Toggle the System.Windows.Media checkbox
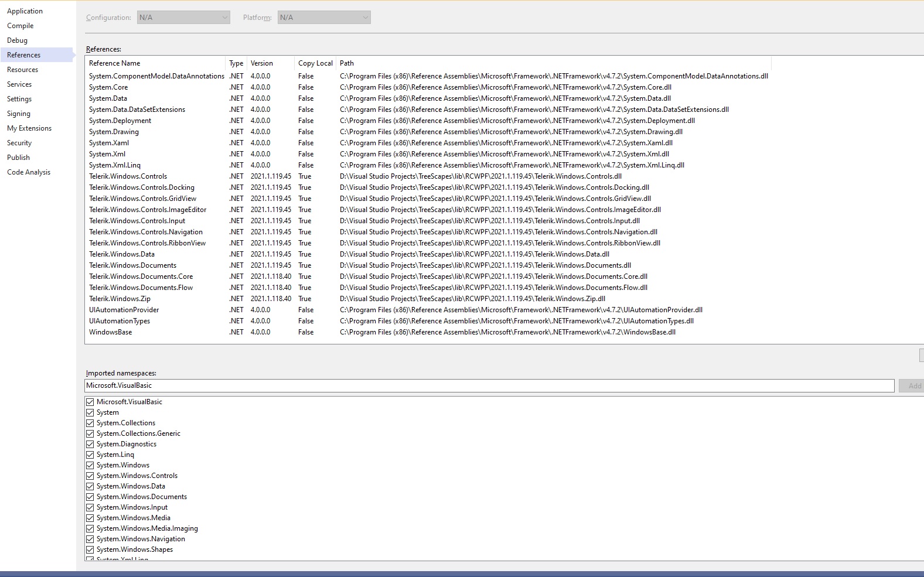The height and width of the screenshot is (577, 924). [x=90, y=518]
